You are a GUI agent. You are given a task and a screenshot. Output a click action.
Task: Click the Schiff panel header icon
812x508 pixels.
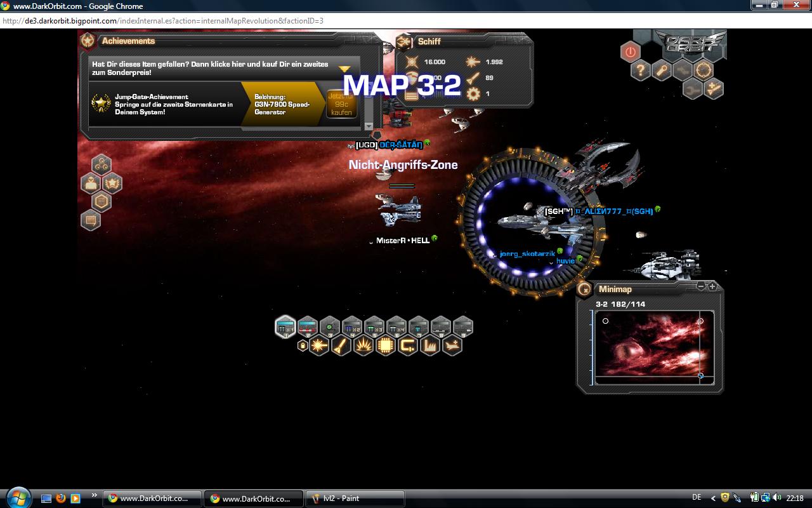click(404, 42)
